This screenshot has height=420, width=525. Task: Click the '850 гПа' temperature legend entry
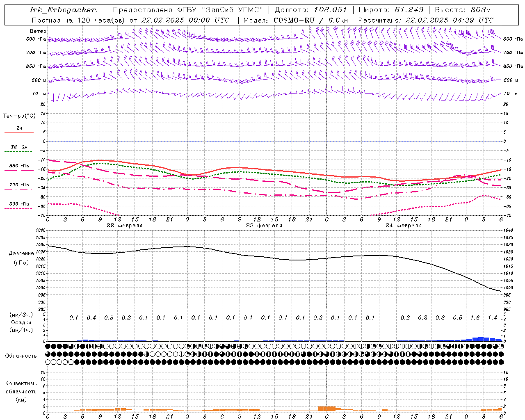[19, 166]
